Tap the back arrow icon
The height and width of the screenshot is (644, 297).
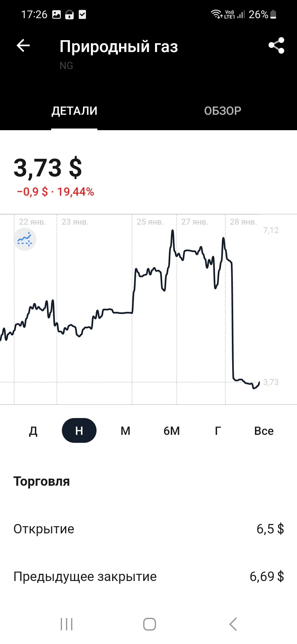(23, 45)
